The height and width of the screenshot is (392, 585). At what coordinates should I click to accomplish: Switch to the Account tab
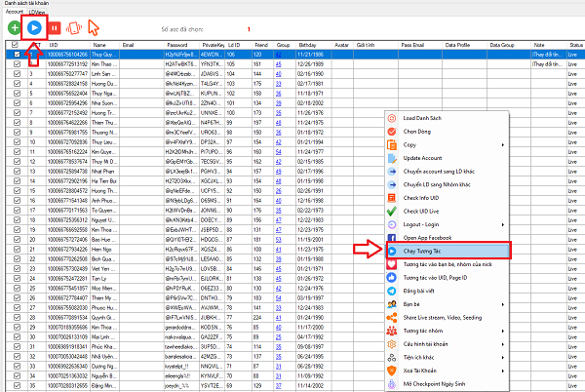tap(15, 12)
